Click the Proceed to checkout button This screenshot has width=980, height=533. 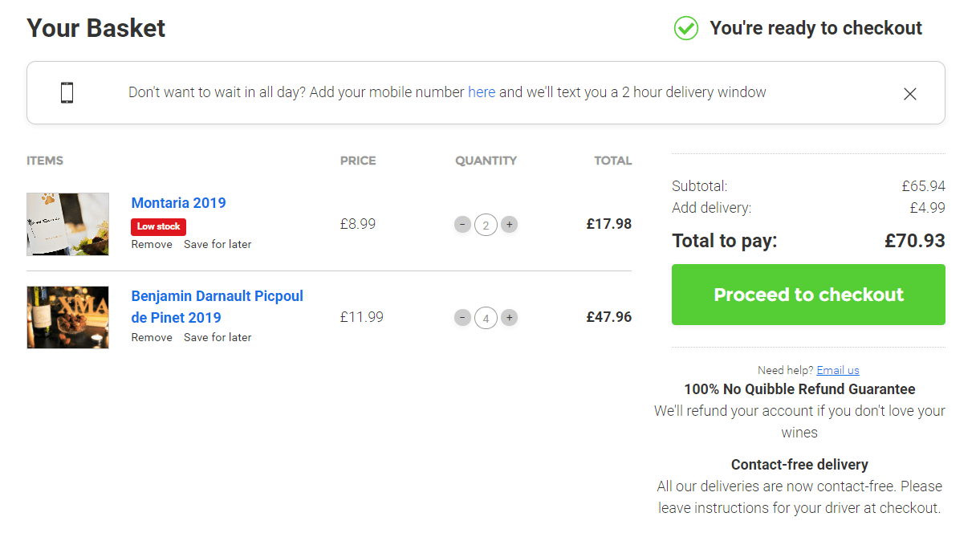tap(808, 295)
